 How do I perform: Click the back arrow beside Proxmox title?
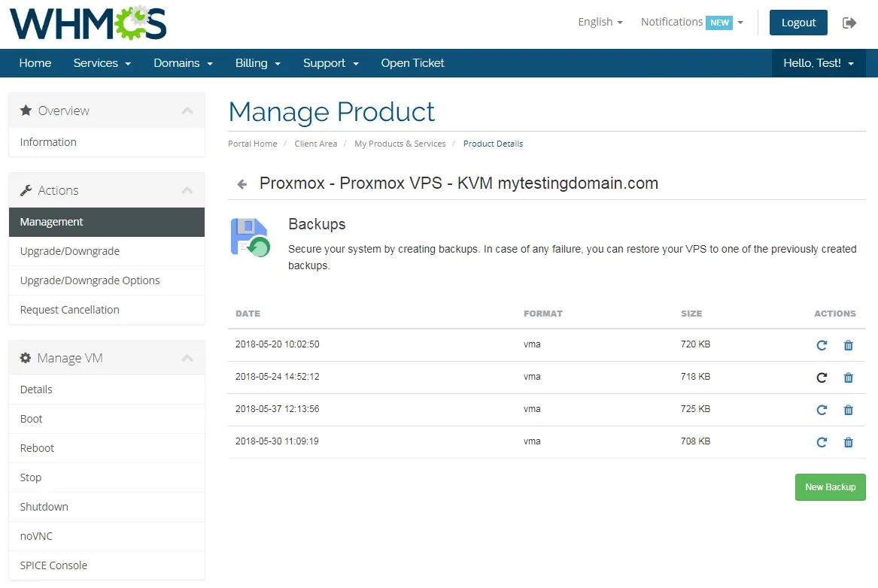pos(242,184)
